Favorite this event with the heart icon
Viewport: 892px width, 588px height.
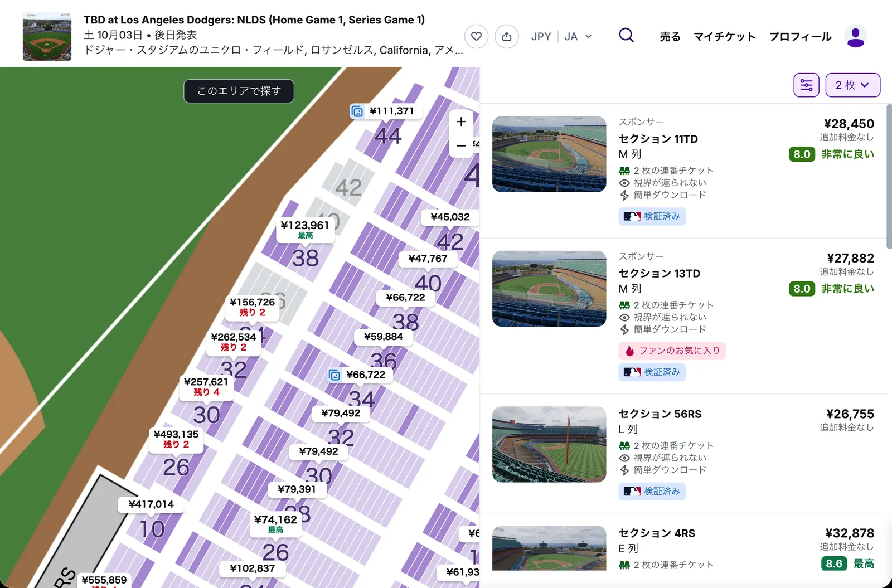(476, 37)
